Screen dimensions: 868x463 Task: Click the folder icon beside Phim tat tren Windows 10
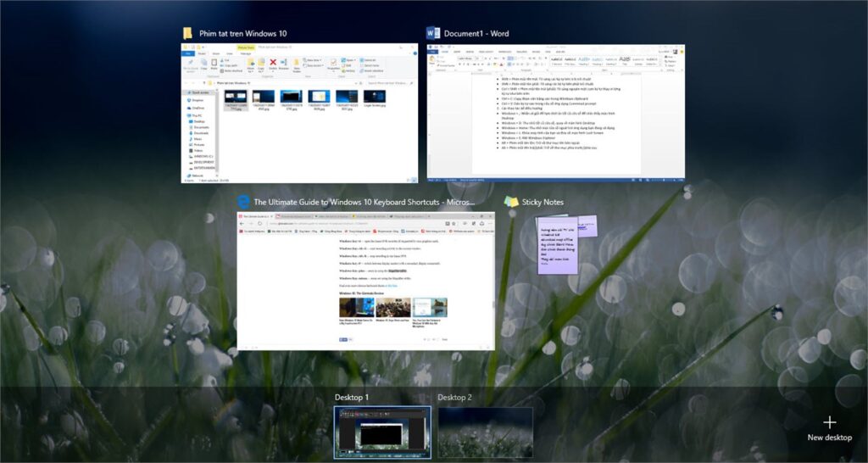coord(187,33)
